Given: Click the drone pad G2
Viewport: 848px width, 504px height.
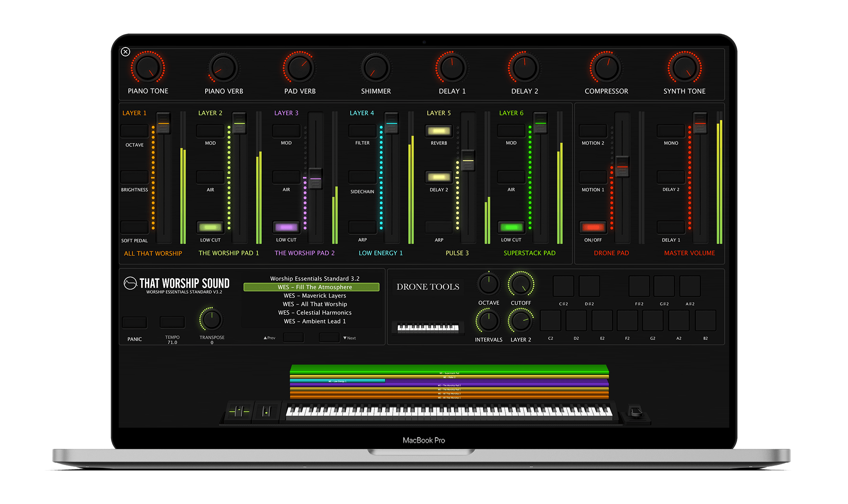Looking at the screenshot, I should pos(653,320).
